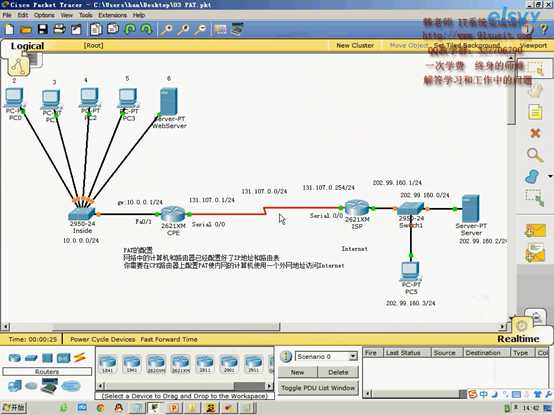Switch to the Realtime mode tab
Image resolution: width=554 pixels, height=415 pixels.
518,339
